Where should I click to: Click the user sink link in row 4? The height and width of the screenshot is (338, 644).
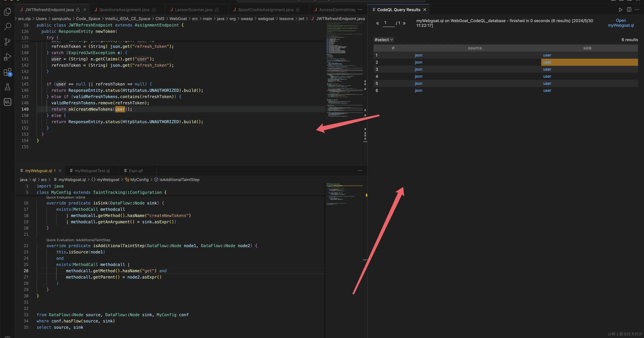click(x=547, y=76)
